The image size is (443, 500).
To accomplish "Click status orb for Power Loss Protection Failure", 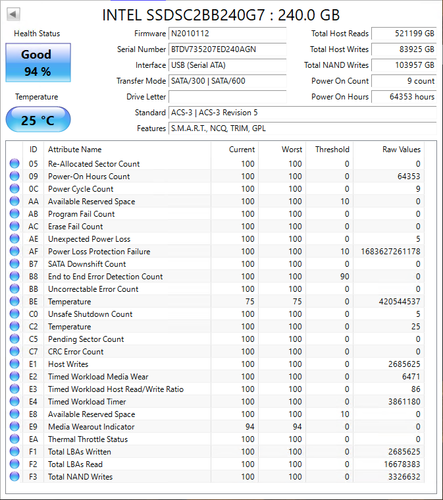I will (14, 251).
